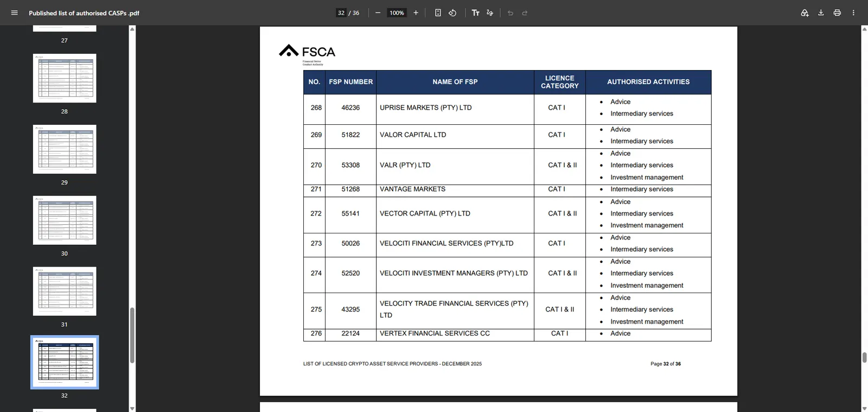Rotate the document counterclockwise
This screenshot has height=412, width=868.
point(452,13)
